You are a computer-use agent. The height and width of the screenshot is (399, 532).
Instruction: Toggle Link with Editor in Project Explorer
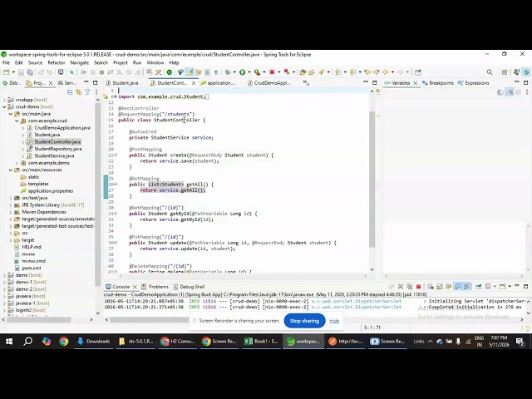(x=79, y=92)
